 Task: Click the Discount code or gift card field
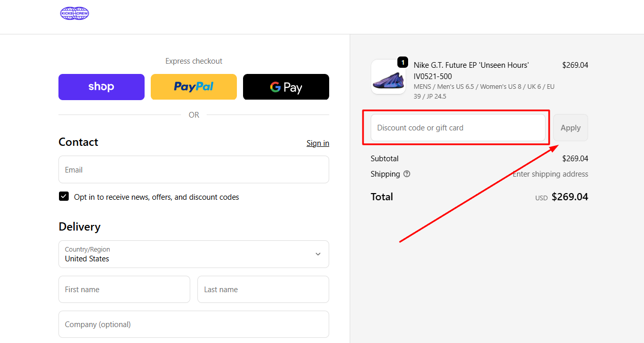coord(458,127)
